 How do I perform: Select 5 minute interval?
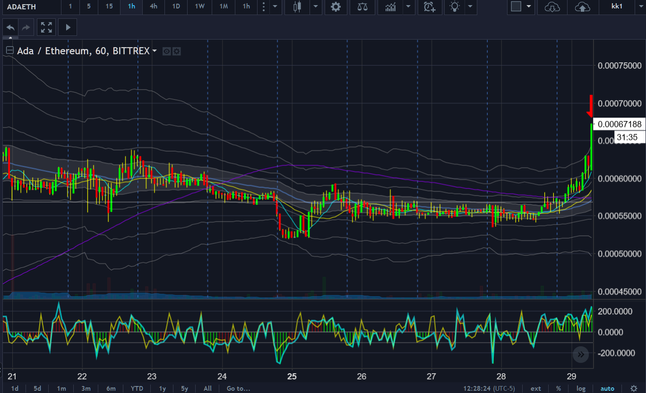89,7
